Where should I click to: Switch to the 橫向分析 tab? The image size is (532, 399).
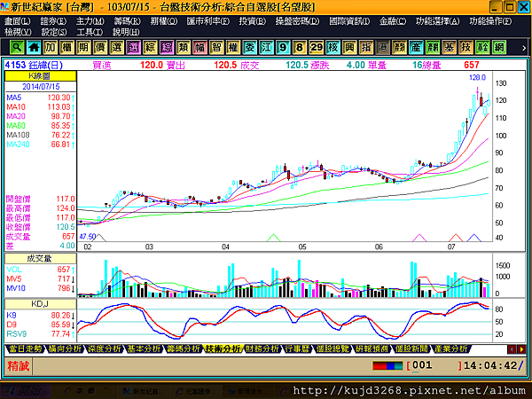(65, 348)
